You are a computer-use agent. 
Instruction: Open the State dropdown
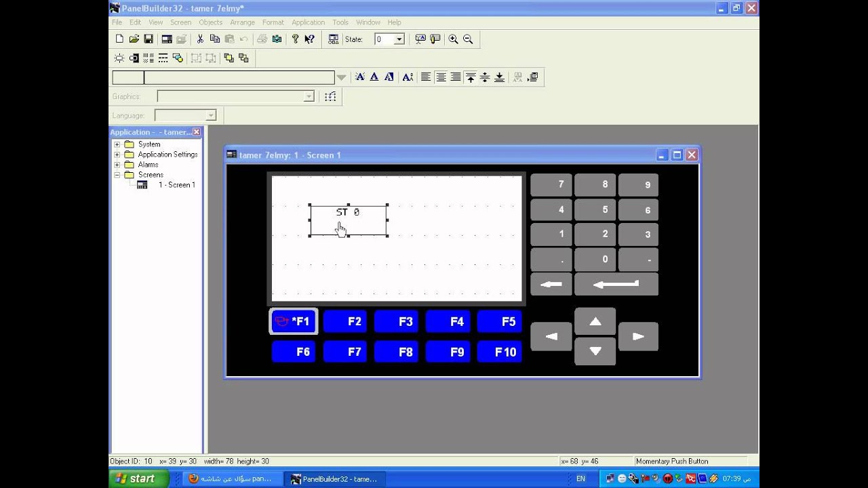click(x=399, y=39)
